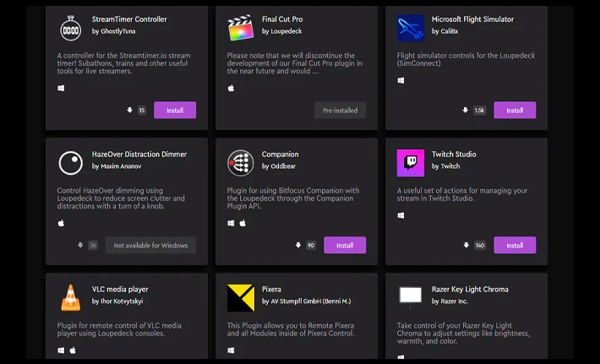Image resolution: width=600 pixels, height=364 pixels.
Task: Click download arrow icon on StreamTimer Controller card
Action: [x=130, y=110]
